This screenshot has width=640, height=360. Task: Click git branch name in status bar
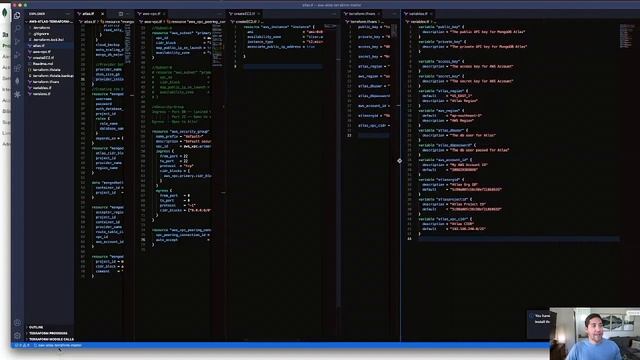pos(58,345)
